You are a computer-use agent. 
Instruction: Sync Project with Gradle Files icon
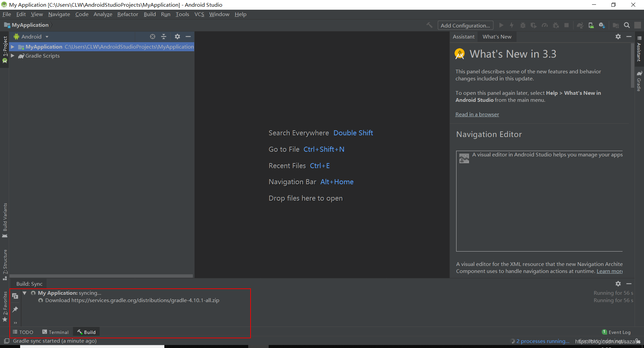pos(580,25)
